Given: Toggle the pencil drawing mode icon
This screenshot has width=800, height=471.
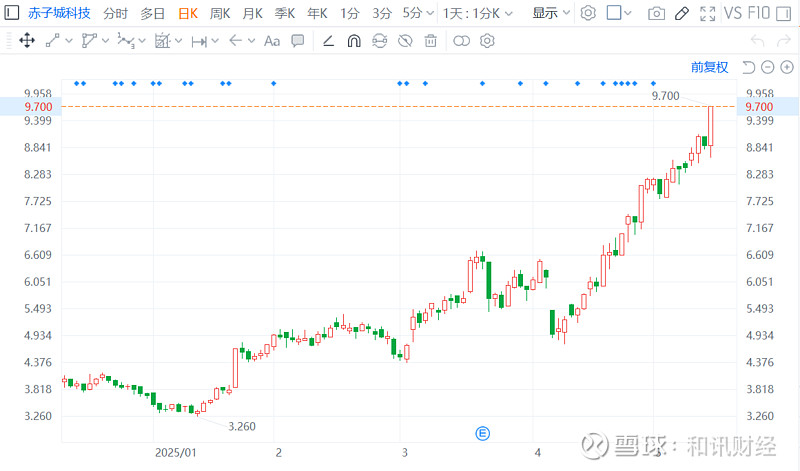Looking at the screenshot, I should coord(682,13).
